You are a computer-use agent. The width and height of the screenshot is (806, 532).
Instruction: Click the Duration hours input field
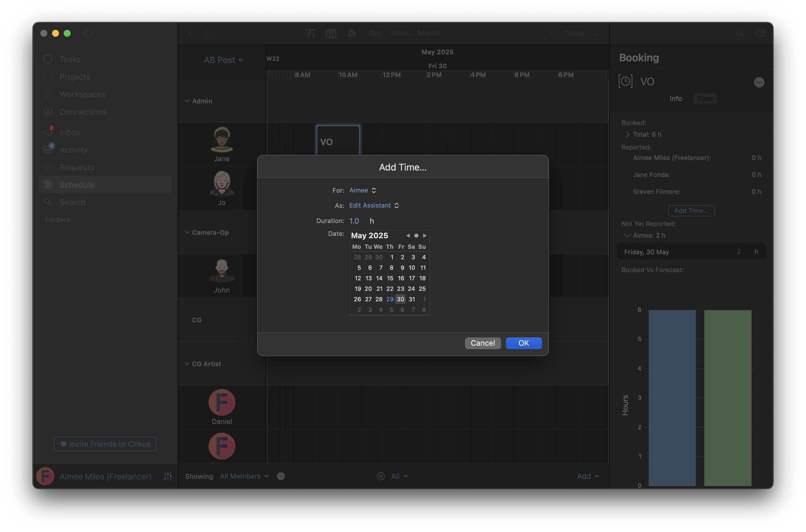click(x=354, y=221)
